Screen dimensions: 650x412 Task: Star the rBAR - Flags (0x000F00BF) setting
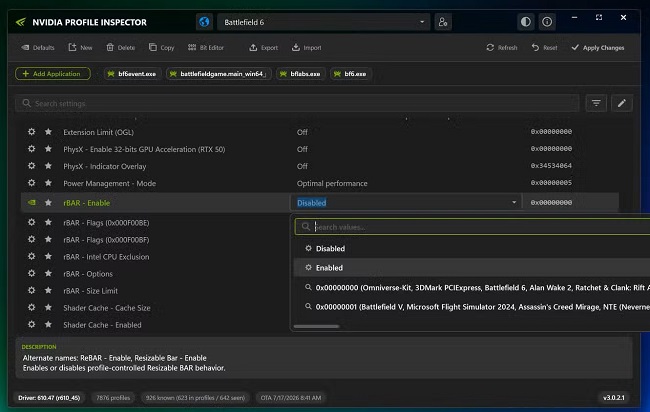(49, 239)
